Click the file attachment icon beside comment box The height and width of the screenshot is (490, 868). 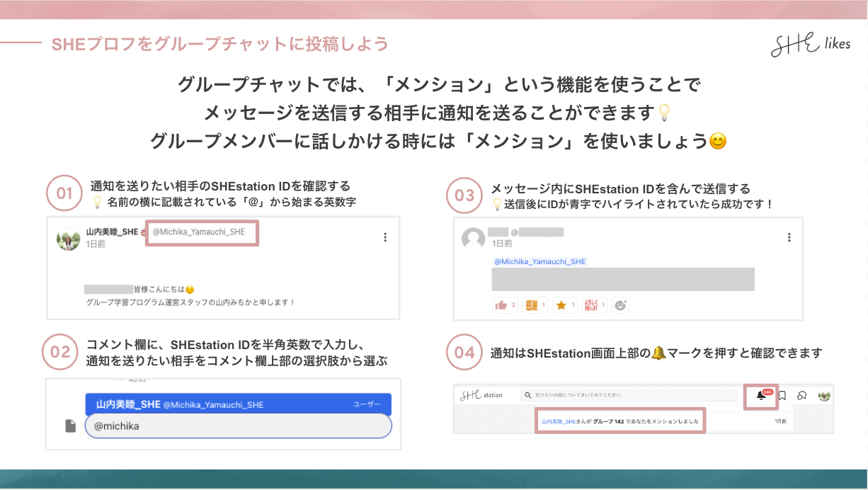coord(70,426)
